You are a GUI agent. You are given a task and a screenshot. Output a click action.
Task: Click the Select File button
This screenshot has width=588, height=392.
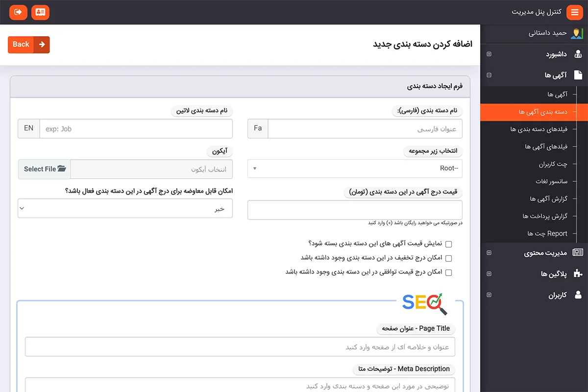(x=44, y=169)
